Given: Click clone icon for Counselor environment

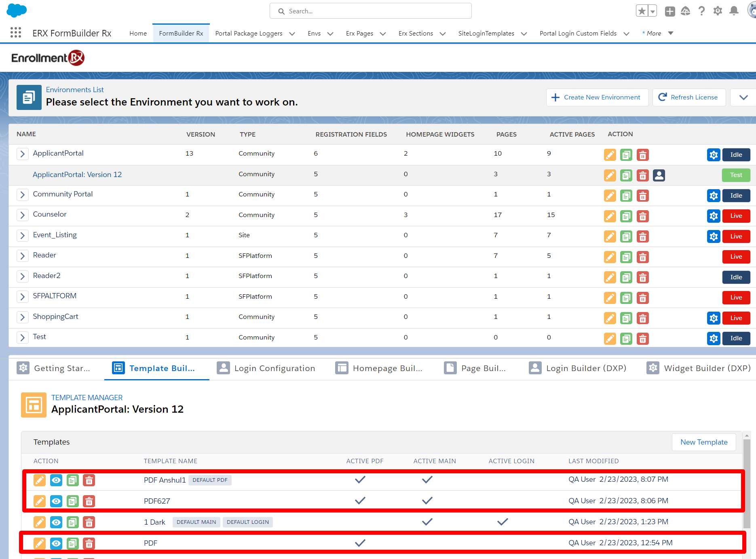Looking at the screenshot, I should (x=626, y=216).
